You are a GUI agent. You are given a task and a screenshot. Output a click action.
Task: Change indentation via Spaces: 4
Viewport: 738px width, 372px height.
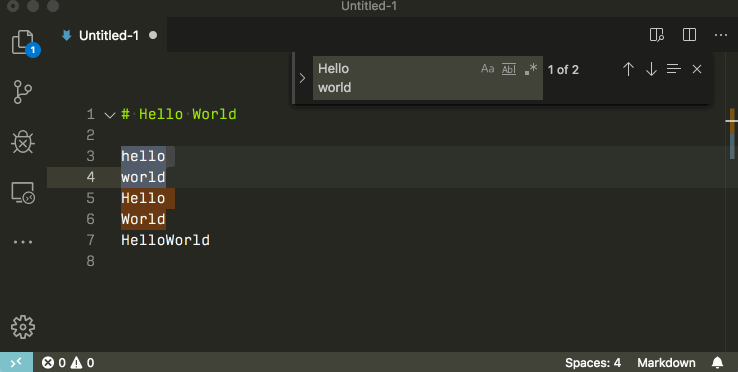tap(593, 363)
